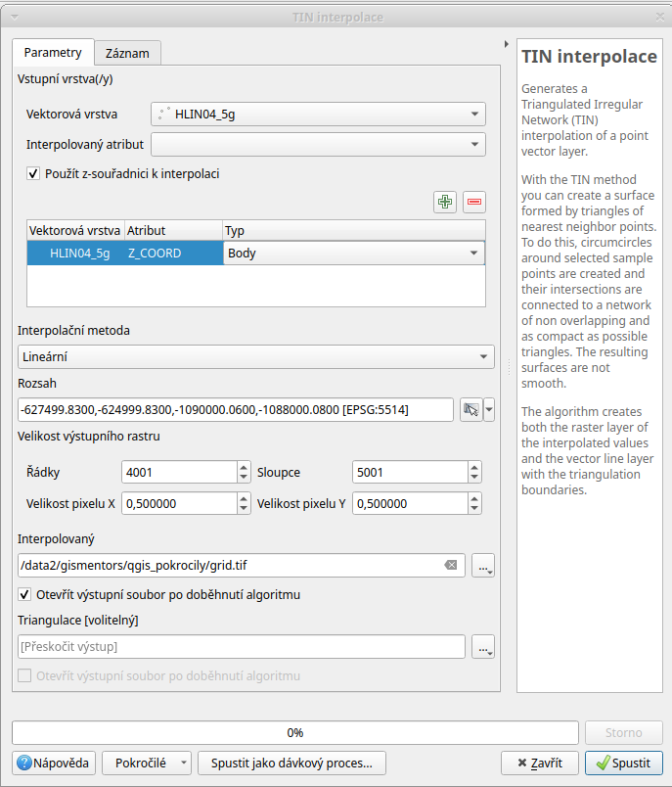672x787 pixels.
Task: Set extent from map canvas icon
Action: [470, 409]
